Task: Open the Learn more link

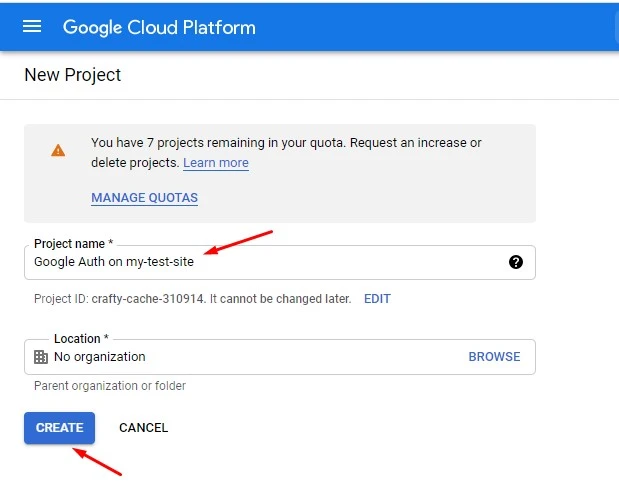Action: [x=216, y=163]
